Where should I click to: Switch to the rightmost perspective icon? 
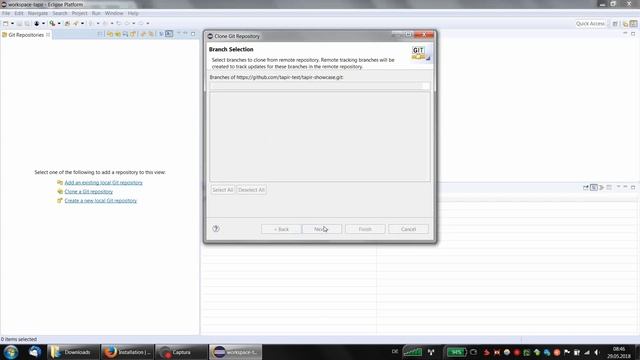click(633, 24)
